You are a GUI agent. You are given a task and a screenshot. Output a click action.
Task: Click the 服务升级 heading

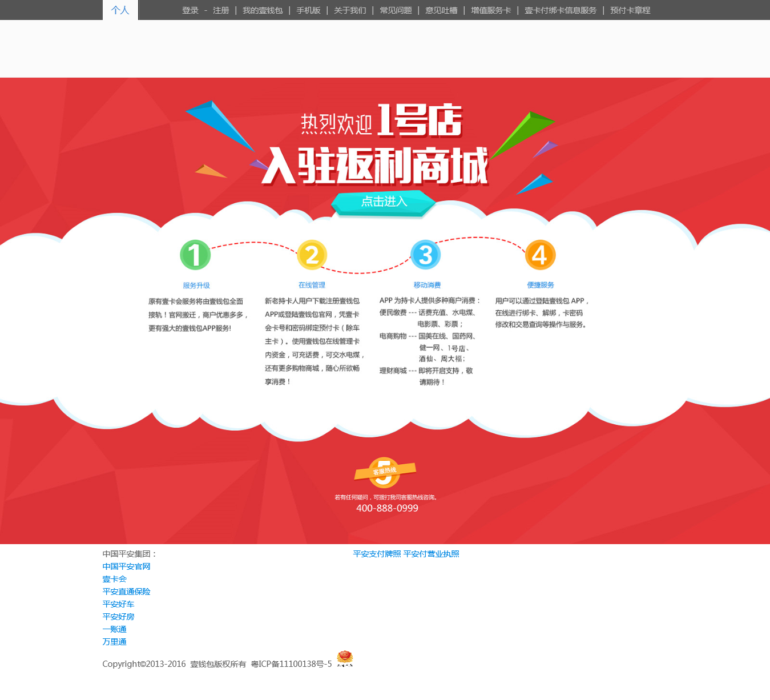(x=196, y=285)
